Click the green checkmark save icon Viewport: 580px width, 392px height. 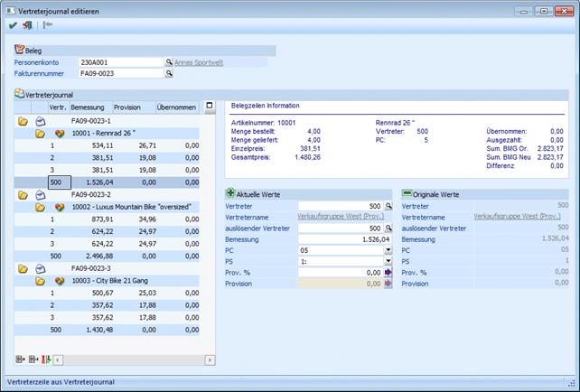pos(13,25)
